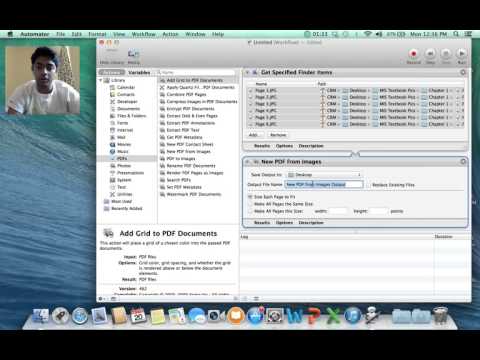Show Options of New PDF from Images
Image resolution: width=480 pixels, height=360 pixels.
(284, 223)
